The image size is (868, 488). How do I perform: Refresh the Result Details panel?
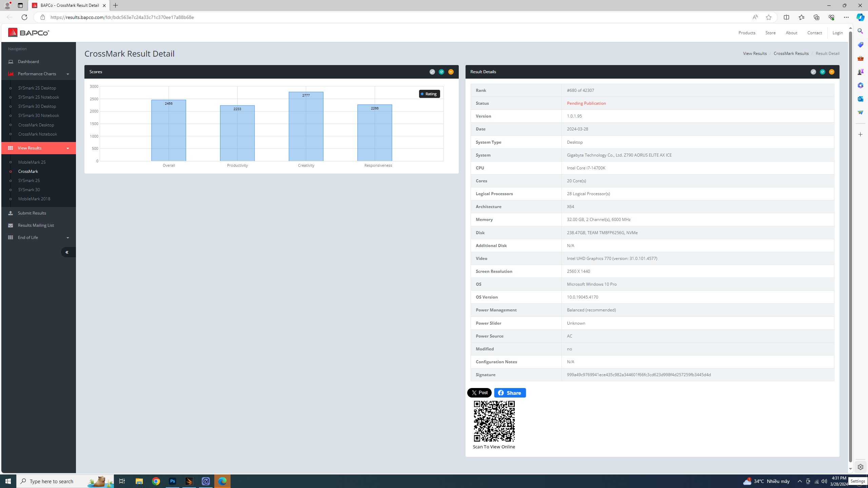click(x=823, y=72)
